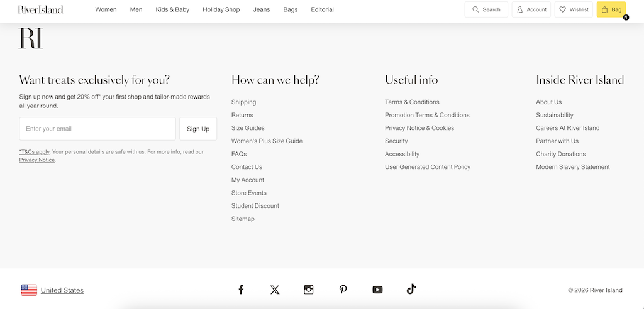This screenshot has height=309, width=644.
Task: Open the Women menu
Action: (106, 9)
